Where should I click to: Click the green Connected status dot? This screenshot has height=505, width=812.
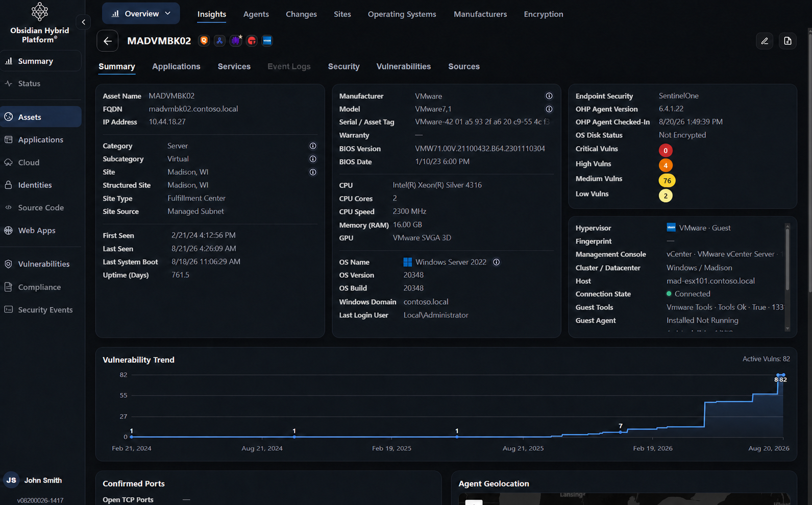coord(669,294)
